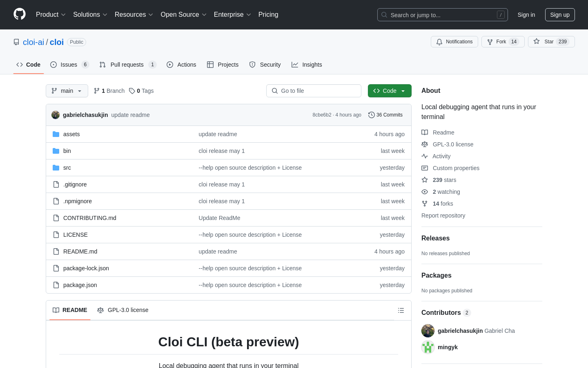Click the Go to file input

point(314,91)
